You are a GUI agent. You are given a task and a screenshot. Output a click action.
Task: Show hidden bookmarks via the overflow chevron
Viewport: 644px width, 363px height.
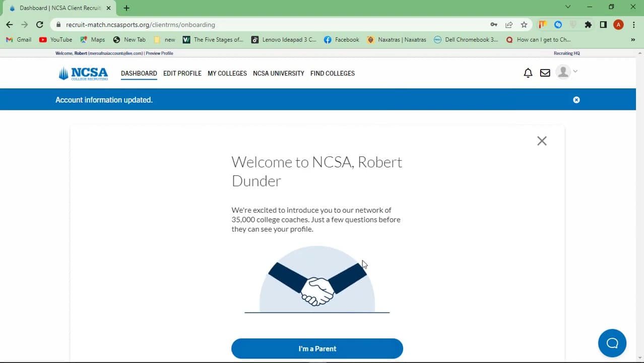point(633,39)
